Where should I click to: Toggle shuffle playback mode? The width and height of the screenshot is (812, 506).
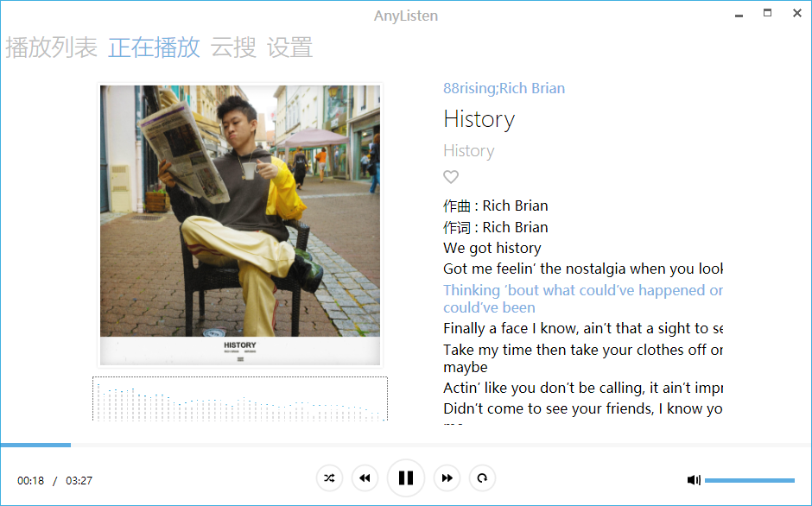[329, 478]
